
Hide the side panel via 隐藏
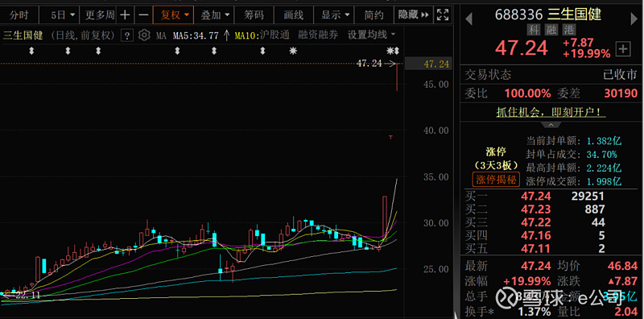[413, 15]
